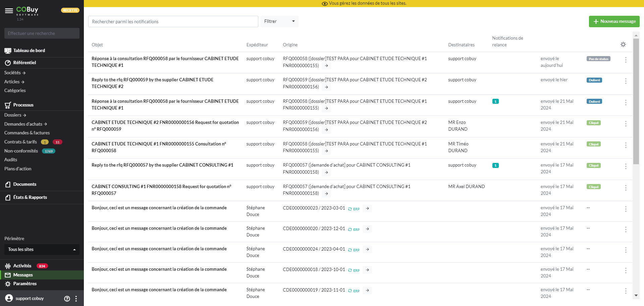
Task: Open user options menu beside support cobuy
Action: pyautogui.click(x=76, y=299)
